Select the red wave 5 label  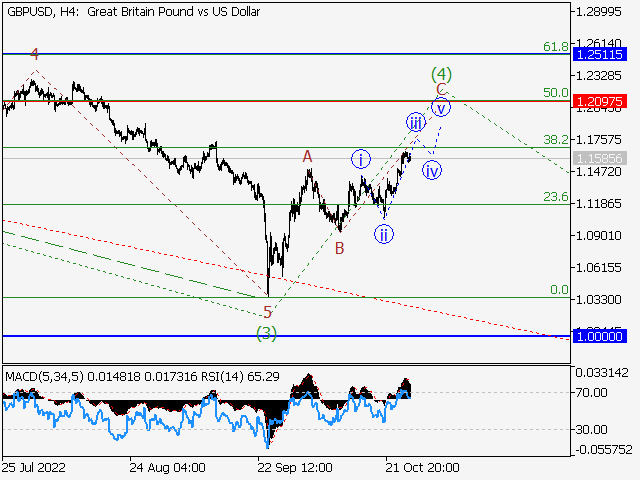267,313
